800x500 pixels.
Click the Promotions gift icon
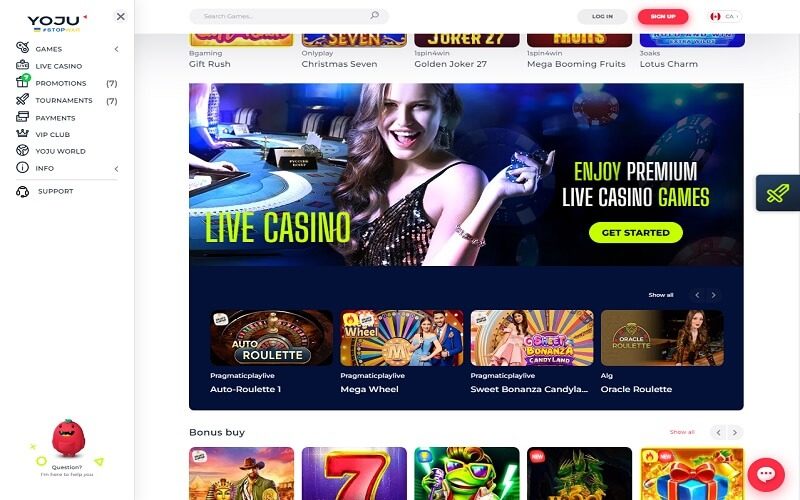tap(23, 81)
